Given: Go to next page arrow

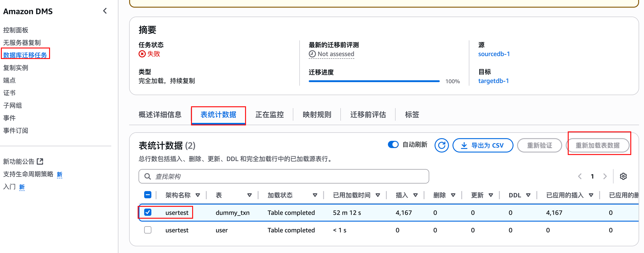Looking at the screenshot, I should 605,176.
